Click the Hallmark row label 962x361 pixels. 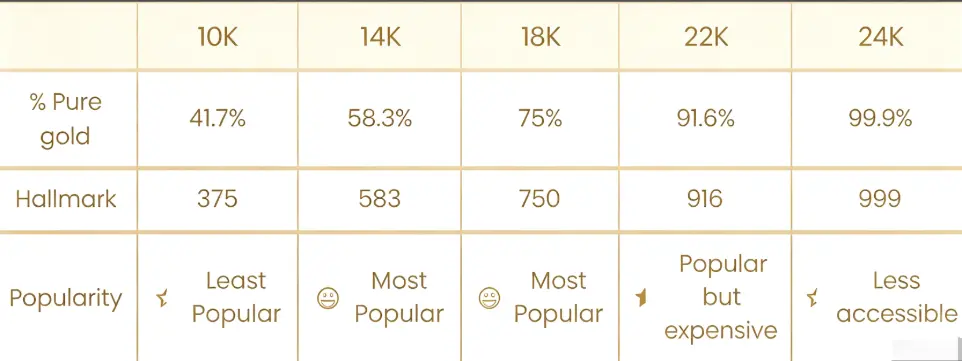66,199
